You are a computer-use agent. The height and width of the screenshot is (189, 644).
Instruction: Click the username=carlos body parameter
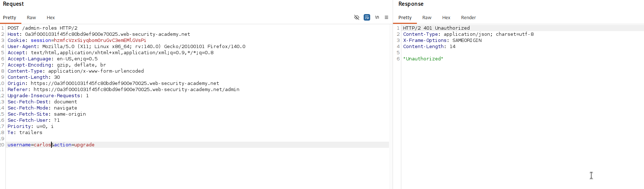[29, 145]
